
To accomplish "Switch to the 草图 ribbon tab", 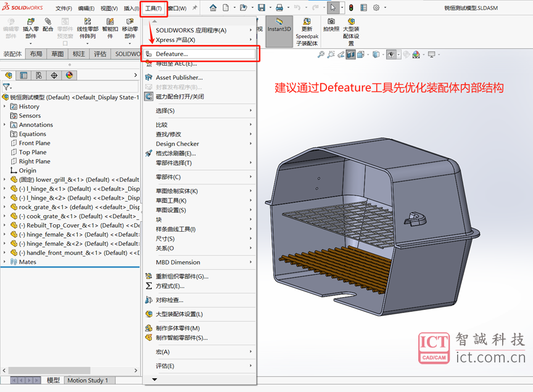I will click(57, 54).
